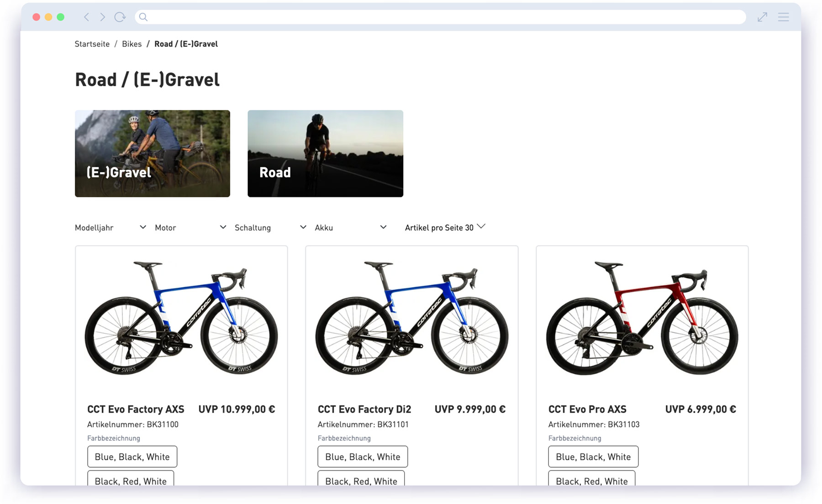822x504 pixels.
Task: Click the browser forward arrow
Action: click(x=103, y=17)
